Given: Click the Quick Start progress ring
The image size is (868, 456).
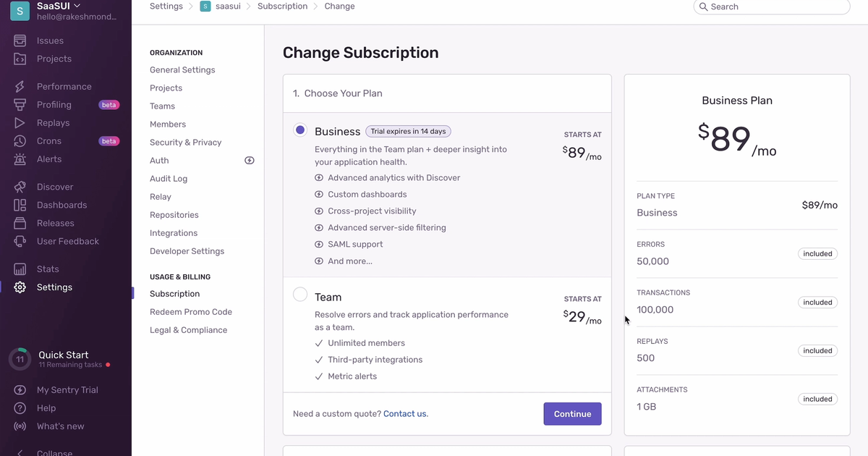Looking at the screenshot, I should point(20,359).
